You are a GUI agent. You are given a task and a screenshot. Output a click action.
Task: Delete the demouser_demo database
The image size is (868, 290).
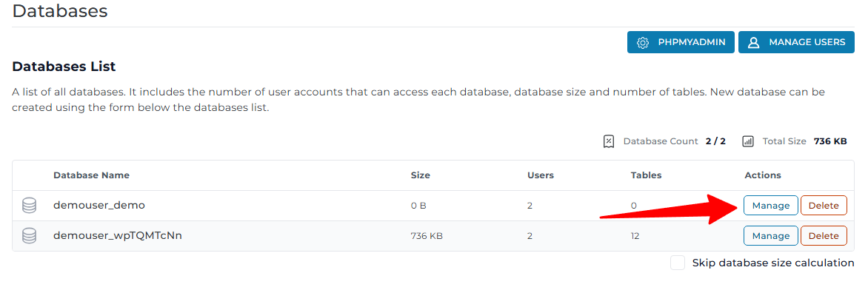(x=824, y=206)
